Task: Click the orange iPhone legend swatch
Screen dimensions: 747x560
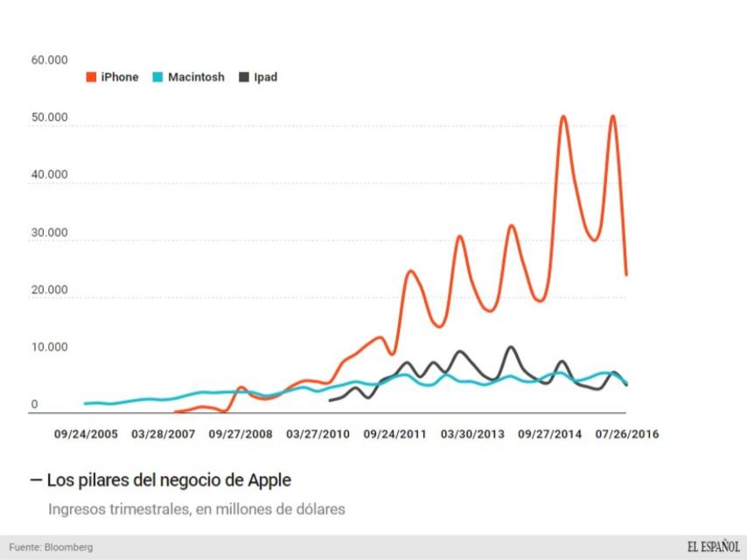Action: click(x=90, y=77)
